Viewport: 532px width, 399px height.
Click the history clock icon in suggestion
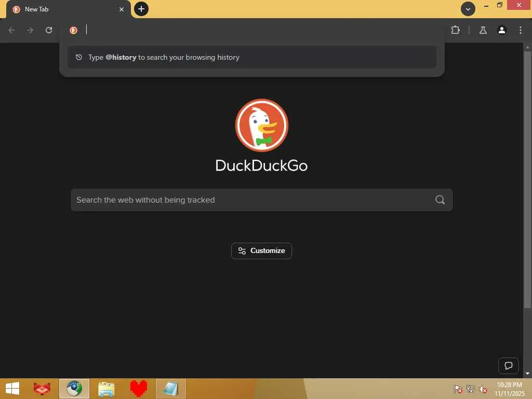click(x=79, y=57)
